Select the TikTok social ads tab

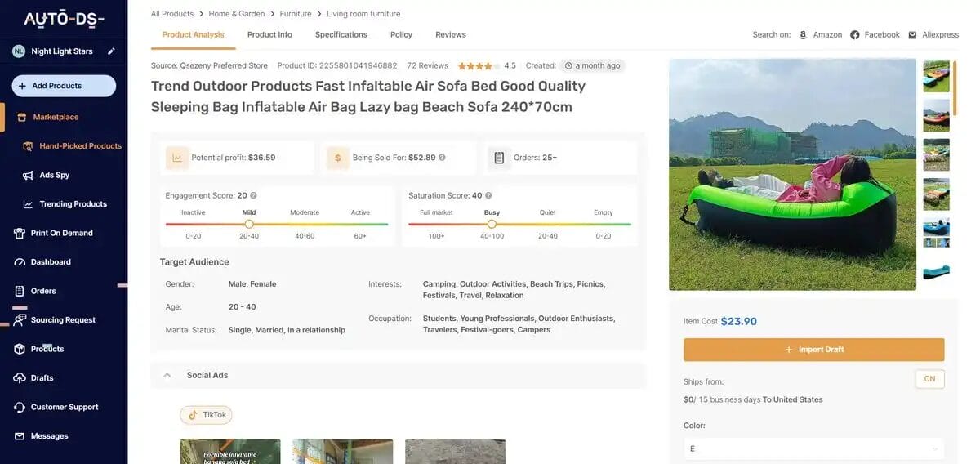(206, 415)
